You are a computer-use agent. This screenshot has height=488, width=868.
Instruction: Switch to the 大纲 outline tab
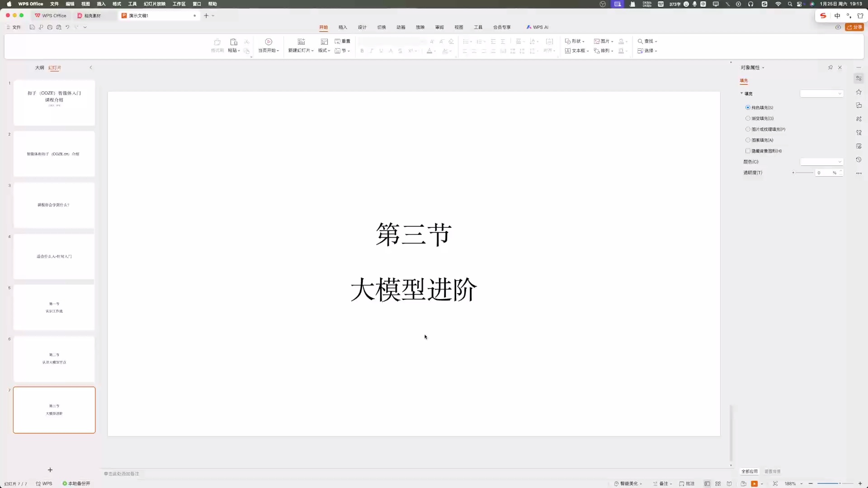[x=40, y=67]
